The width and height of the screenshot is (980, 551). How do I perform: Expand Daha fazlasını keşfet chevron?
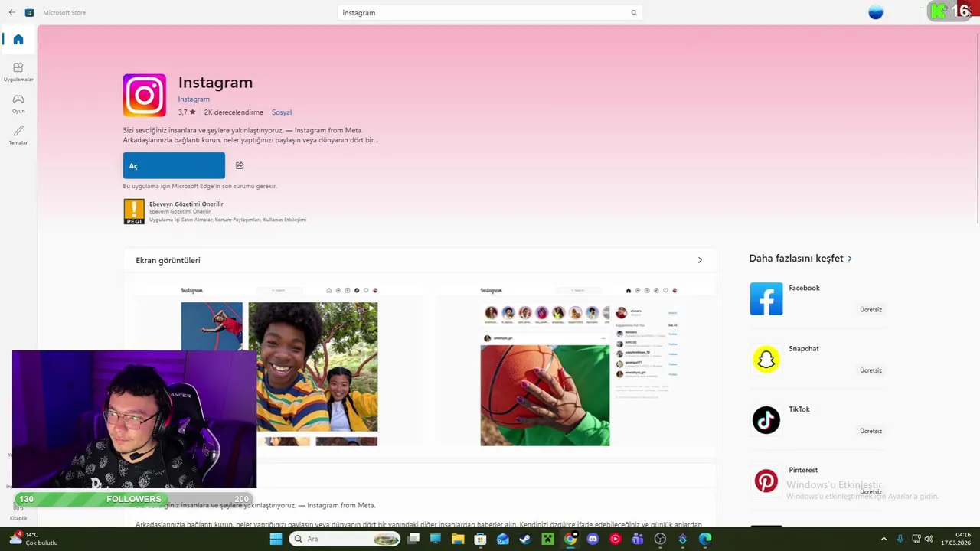pyautogui.click(x=850, y=259)
